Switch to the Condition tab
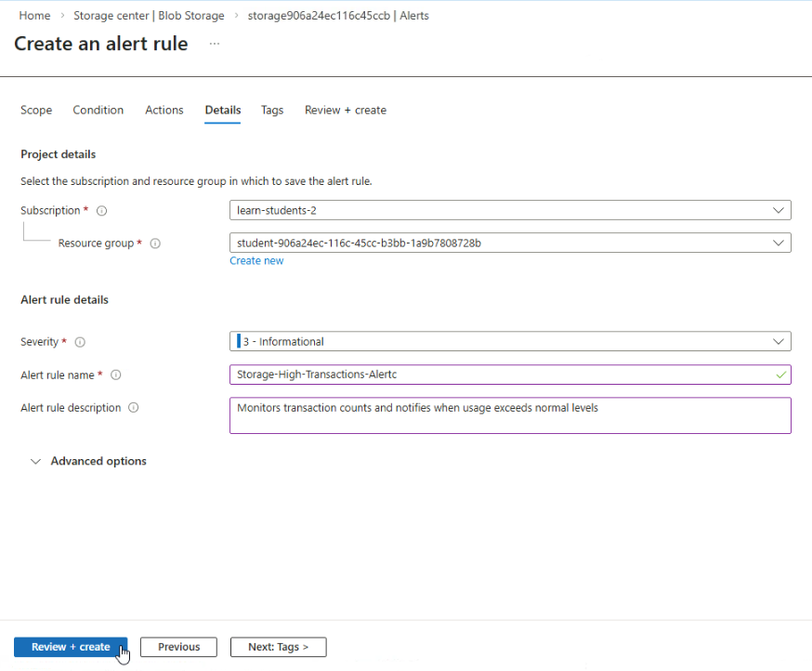This screenshot has width=812, height=671. click(98, 110)
